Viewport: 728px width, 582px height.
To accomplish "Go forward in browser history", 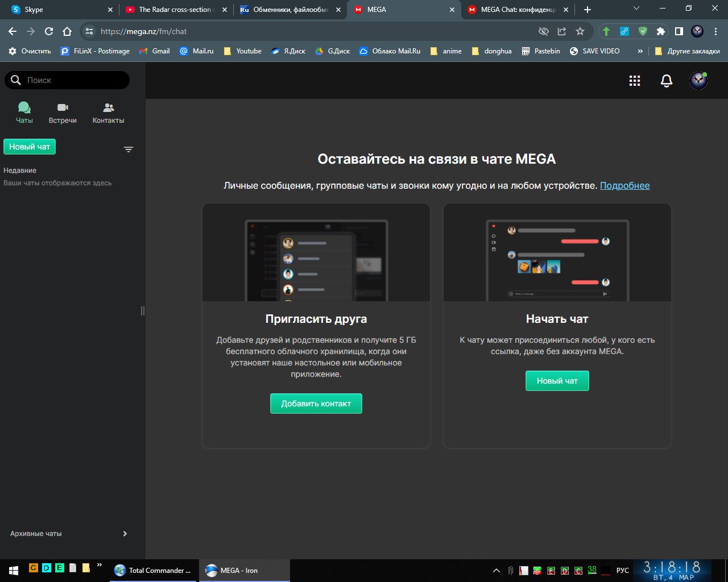I will pos(31,31).
